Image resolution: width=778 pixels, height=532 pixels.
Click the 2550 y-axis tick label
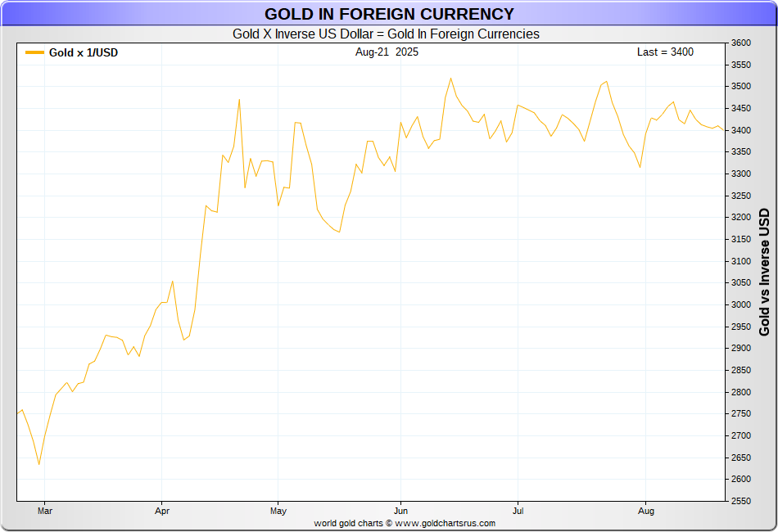741,501
